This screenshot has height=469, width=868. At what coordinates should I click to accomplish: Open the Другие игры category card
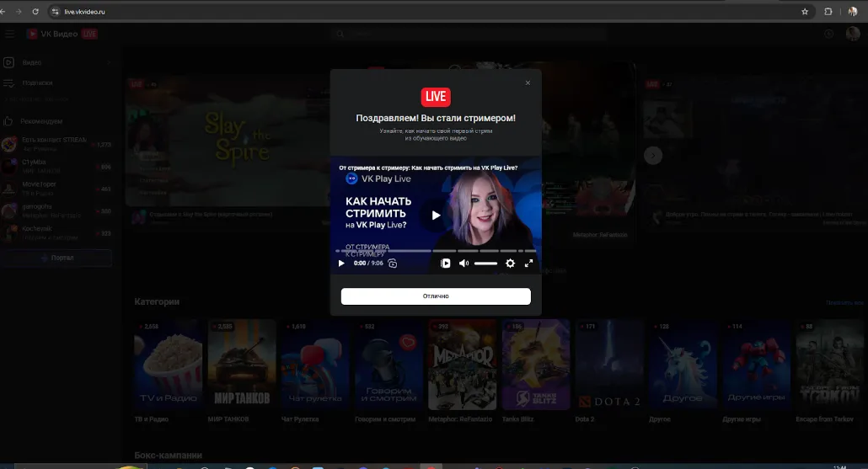point(757,365)
